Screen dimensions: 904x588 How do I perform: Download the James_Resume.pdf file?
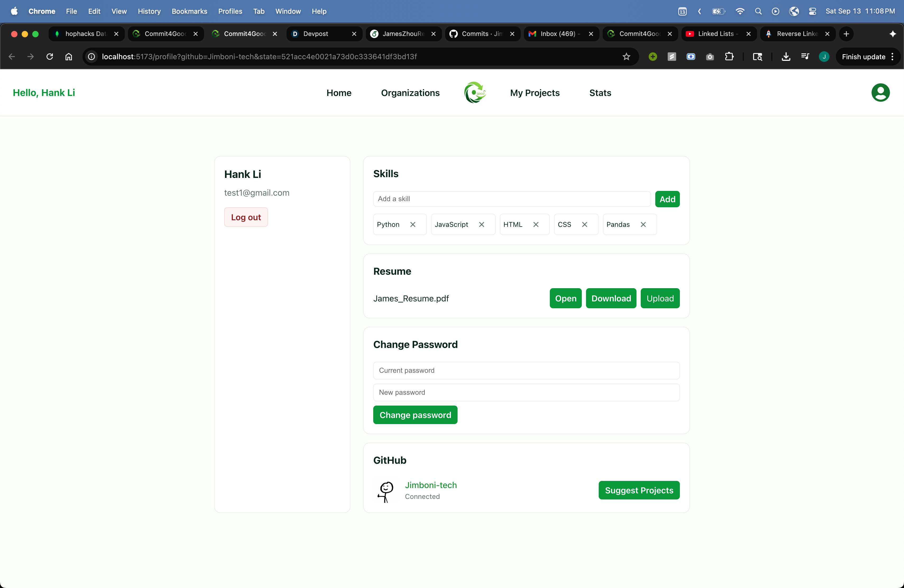coord(611,298)
